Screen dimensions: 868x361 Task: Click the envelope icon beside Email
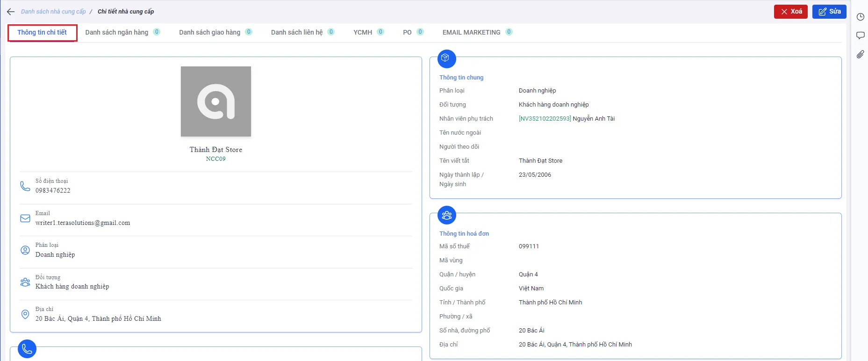[x=25, y=218]
